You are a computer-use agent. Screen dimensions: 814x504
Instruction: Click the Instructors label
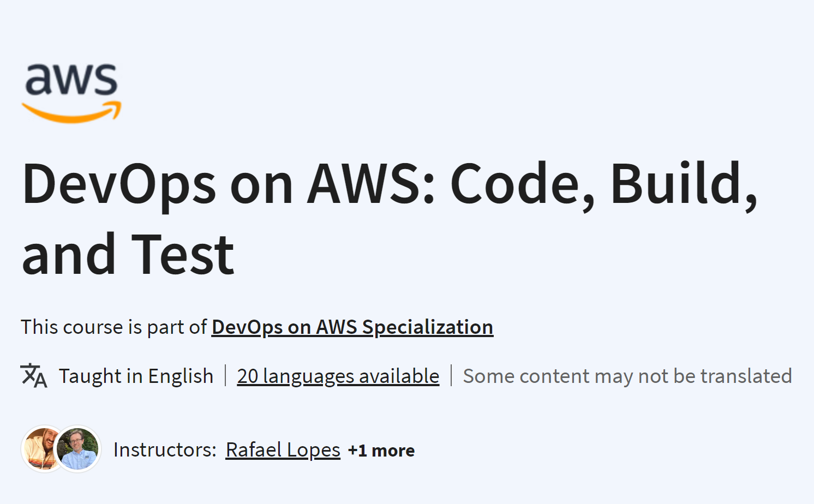pyautogui.click(x=164, y=450)
